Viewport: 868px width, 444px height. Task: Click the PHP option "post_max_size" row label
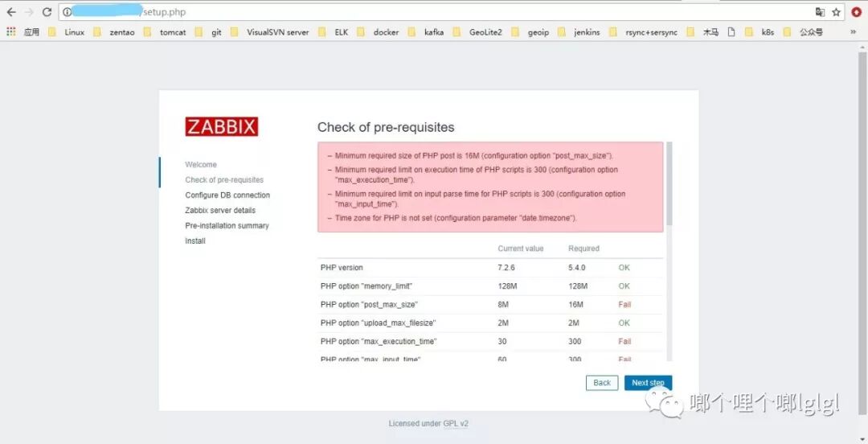[369, 304]
